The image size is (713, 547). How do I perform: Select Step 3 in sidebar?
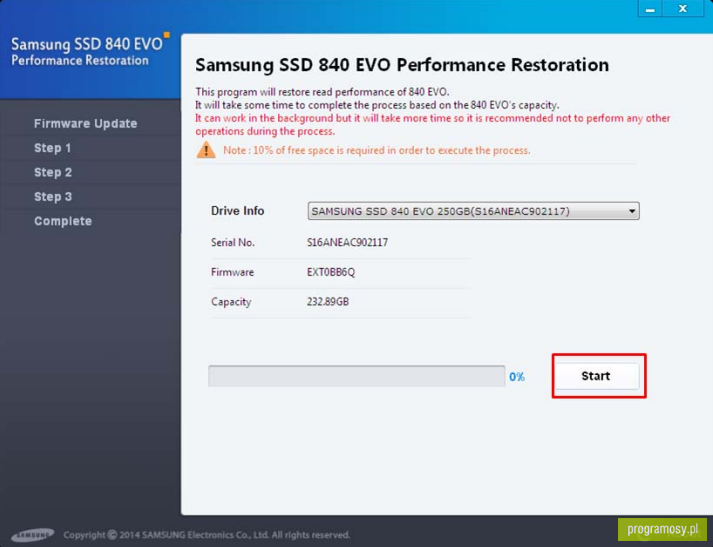53,197
